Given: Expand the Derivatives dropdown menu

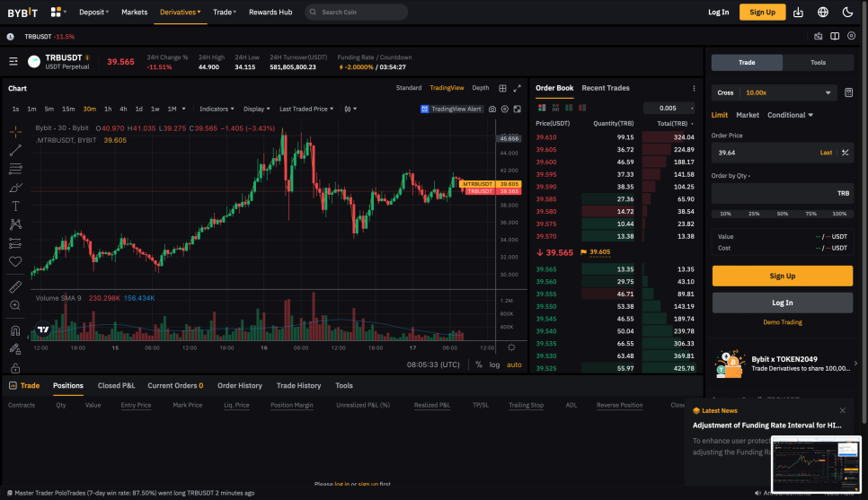Looking at the screenshot, I should 181,13.
